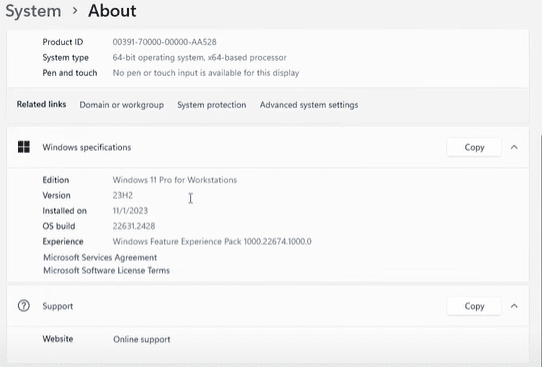Click the breadcrumb chevron between System and About

click(75, 11)
